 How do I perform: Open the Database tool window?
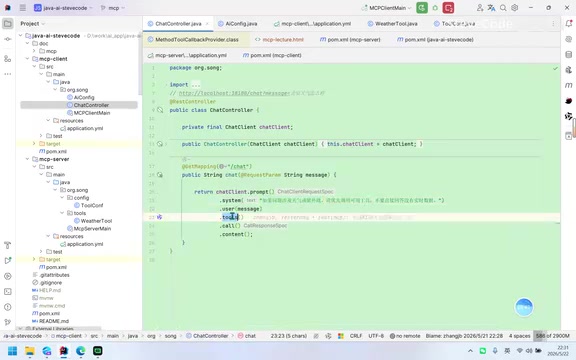click(x=569, y=55)
